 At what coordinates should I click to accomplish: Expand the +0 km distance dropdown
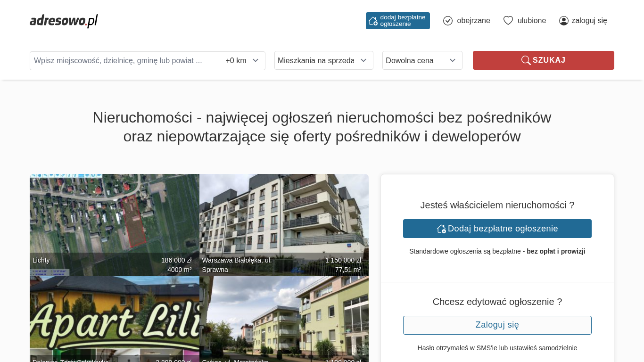242,60
